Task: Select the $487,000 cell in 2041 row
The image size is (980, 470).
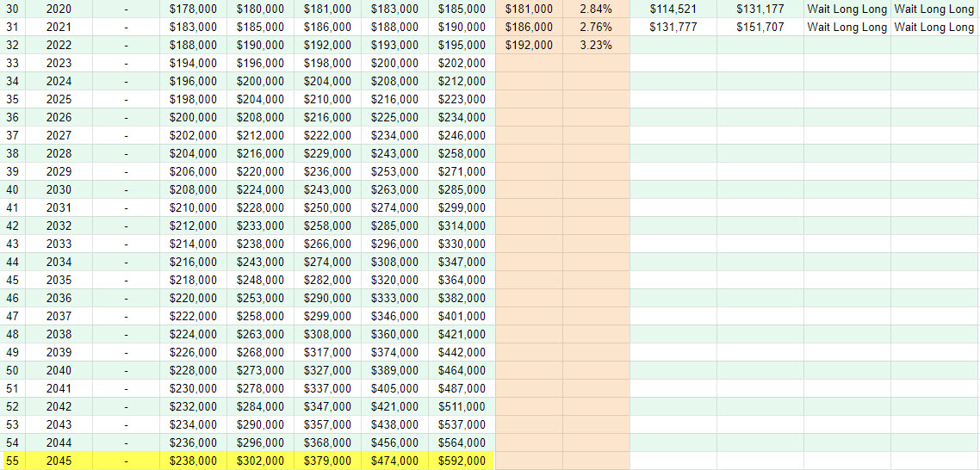Action: [x=462, y=389]
